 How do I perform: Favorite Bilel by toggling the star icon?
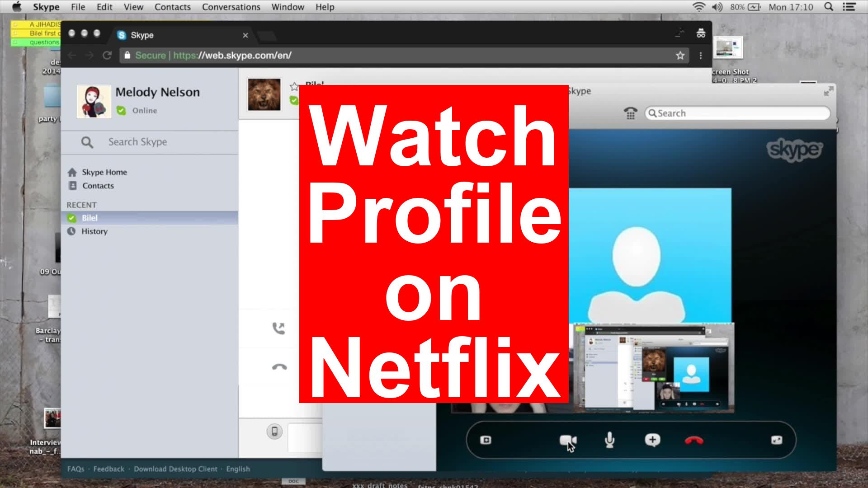[x=294, y=86]
